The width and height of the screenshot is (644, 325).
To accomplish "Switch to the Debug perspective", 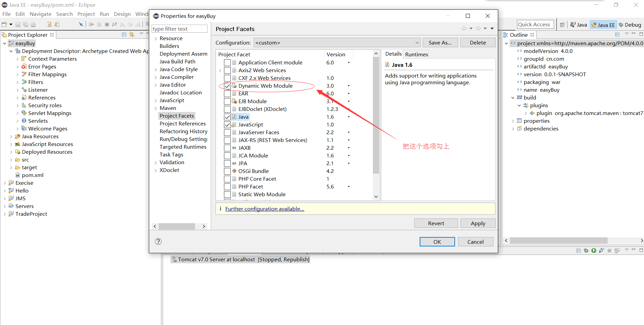I will pyautogui.click(x=630, y=25).
